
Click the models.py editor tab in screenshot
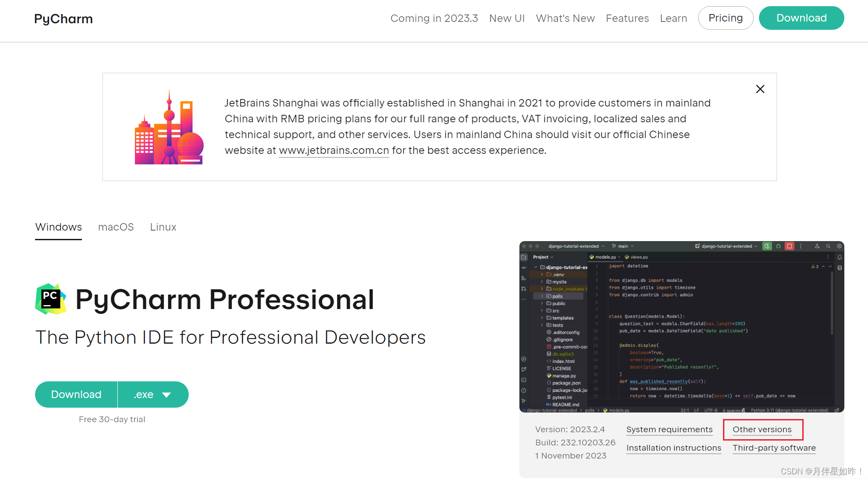[x=605, y=257]
